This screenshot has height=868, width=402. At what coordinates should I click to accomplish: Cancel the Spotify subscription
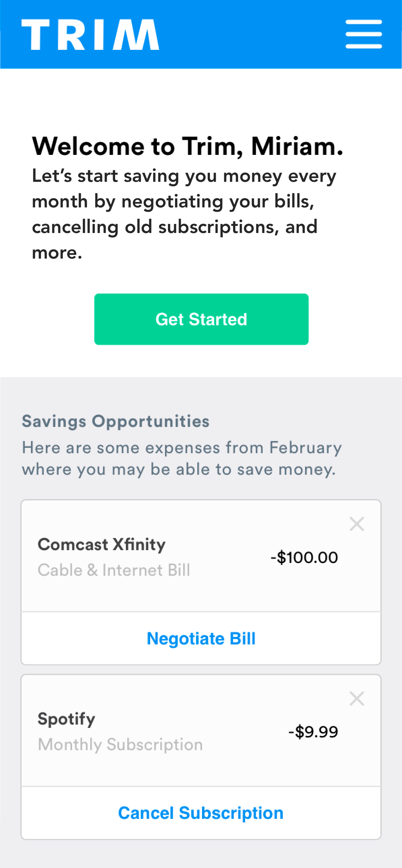[201, 813]
